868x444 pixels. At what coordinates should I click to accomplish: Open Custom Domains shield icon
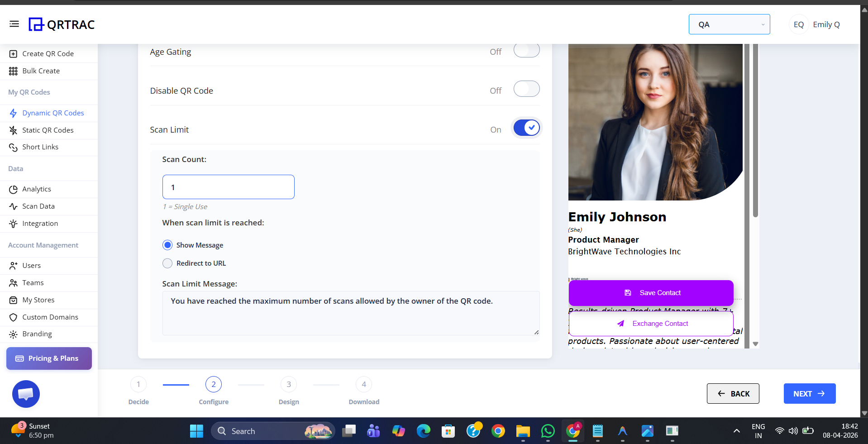(13, 317)
